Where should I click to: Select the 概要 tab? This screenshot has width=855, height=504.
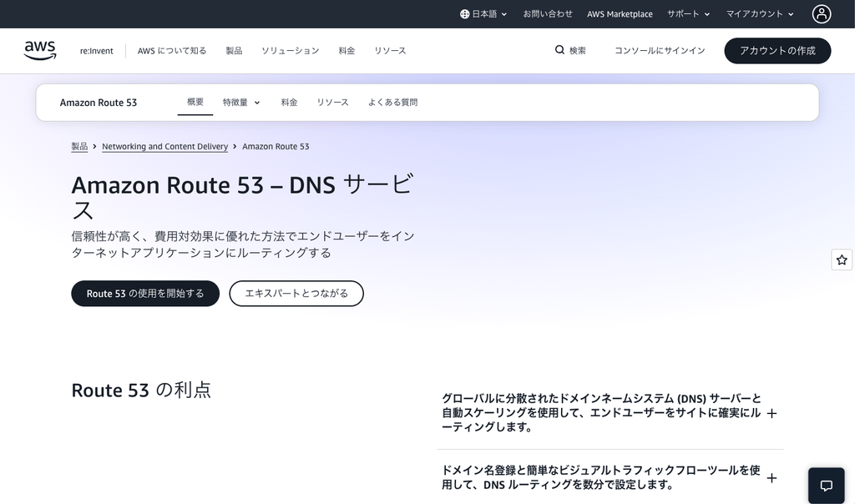pyautogui.click(x=195, y=102)
